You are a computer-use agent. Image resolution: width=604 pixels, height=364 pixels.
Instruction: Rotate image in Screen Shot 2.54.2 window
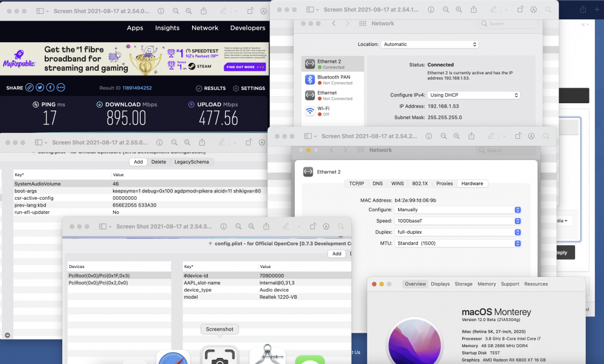[x=518, y=136]
